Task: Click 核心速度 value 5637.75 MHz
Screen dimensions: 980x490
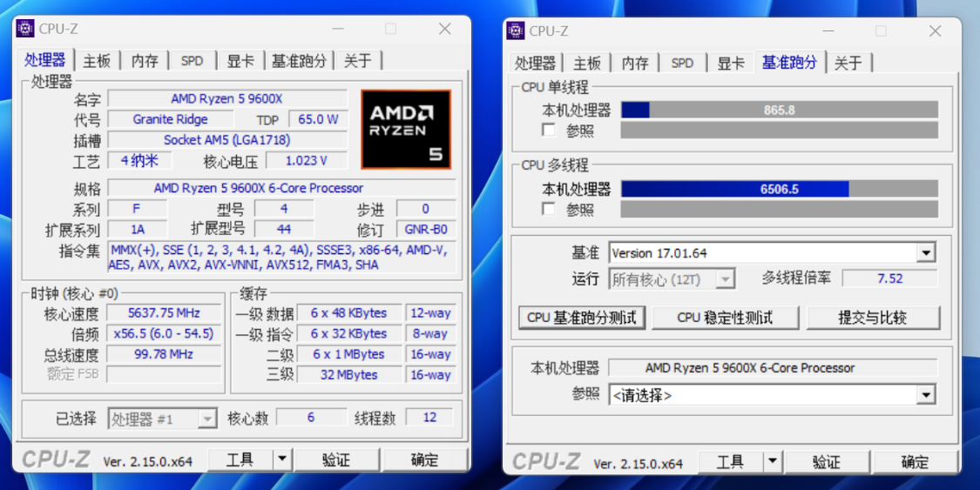Action: 164,312
